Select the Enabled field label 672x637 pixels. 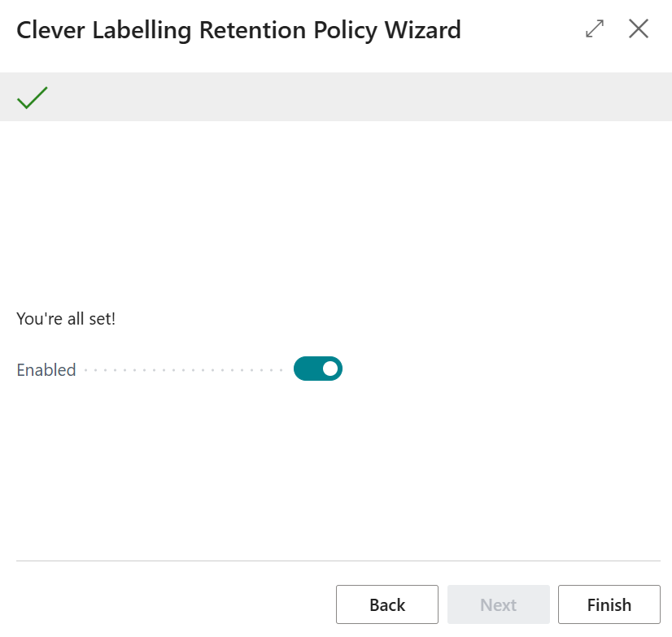point(46,369)
